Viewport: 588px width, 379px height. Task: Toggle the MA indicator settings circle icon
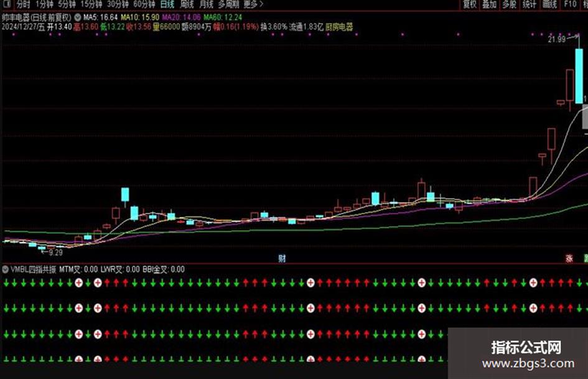(x=78, y=17)
